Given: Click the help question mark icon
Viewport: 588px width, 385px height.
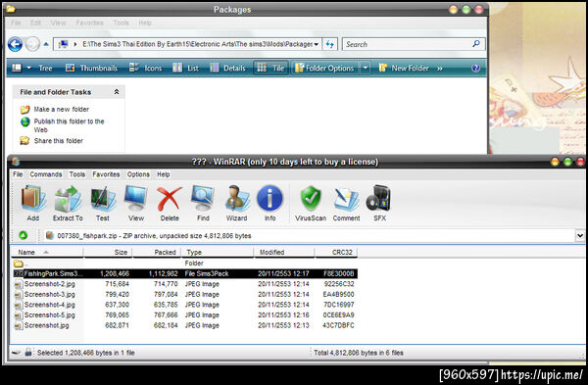Looking at the screenshot, I should point(476,68).
